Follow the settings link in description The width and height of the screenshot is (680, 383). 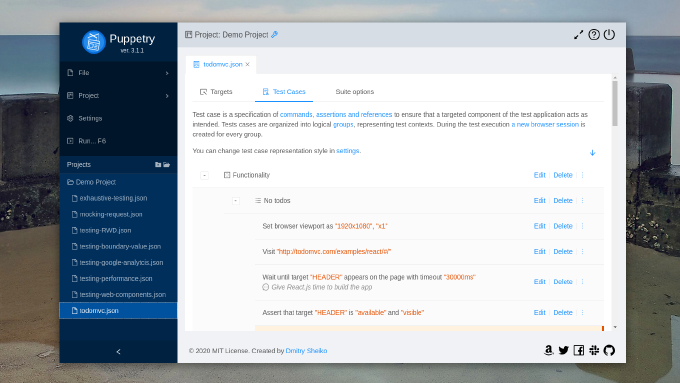347,151
